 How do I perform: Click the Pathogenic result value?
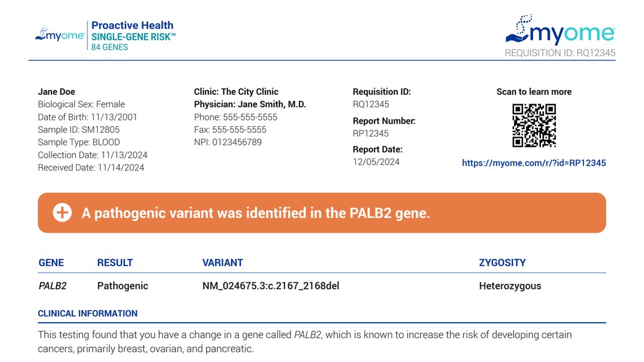pos(123,286)
